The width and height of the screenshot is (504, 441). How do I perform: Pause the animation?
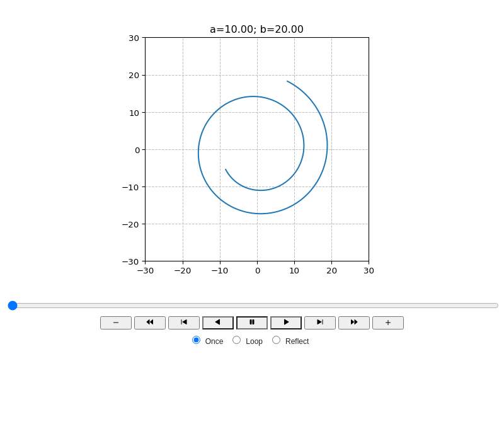click(252, 323)
